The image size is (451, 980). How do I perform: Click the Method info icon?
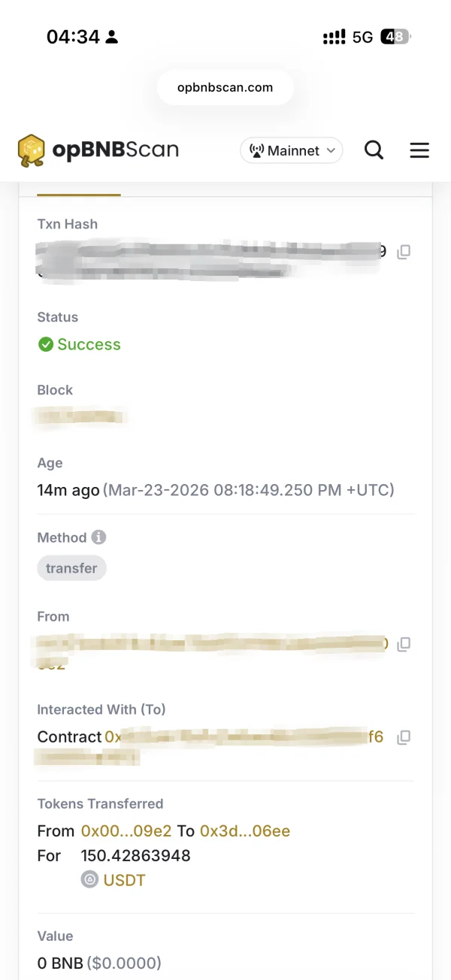[99, 537]
